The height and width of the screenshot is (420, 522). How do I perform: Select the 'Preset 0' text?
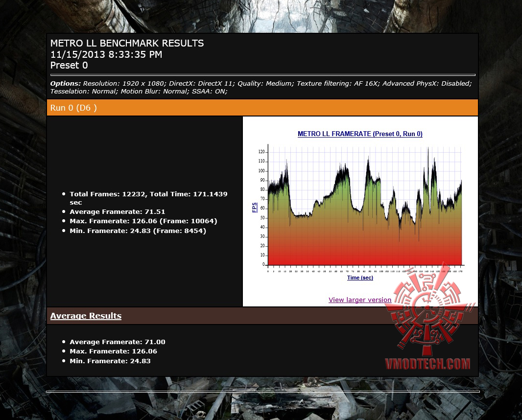coord(69,65)
